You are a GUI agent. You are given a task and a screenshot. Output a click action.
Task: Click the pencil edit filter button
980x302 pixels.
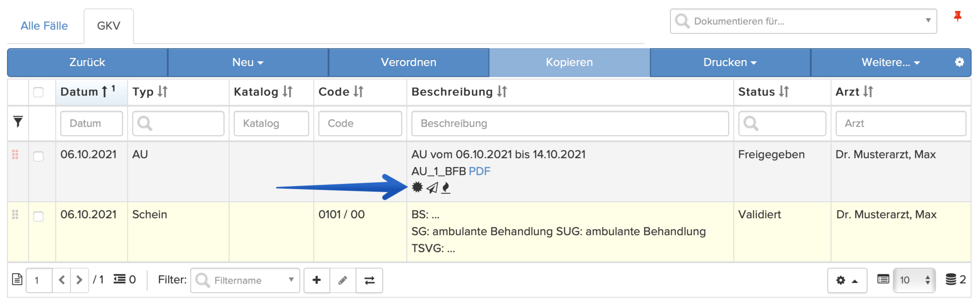(343, 280)
